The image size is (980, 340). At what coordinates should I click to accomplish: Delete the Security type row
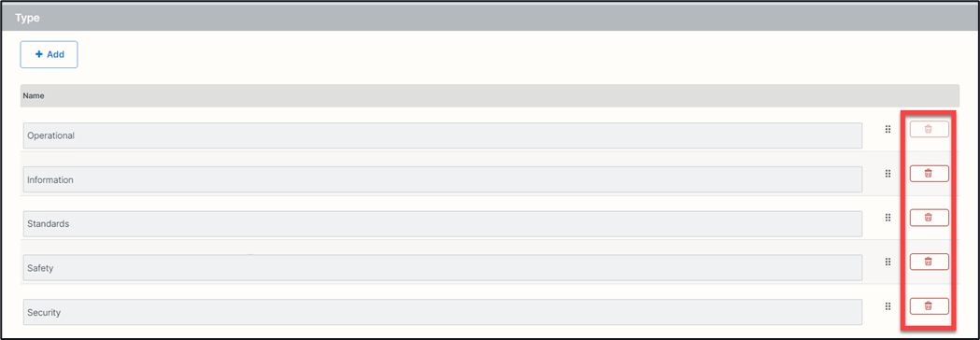click(x=929, y=305)
